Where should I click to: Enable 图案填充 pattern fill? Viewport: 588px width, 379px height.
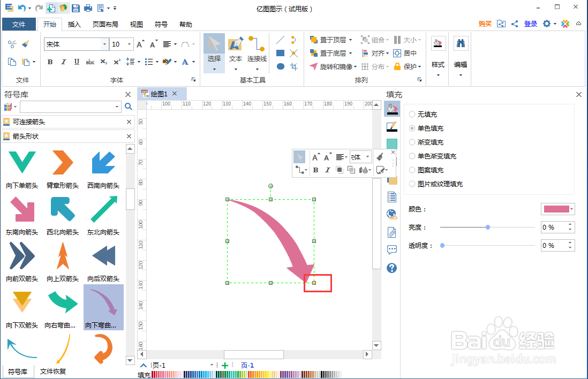(x=412, y=170)
